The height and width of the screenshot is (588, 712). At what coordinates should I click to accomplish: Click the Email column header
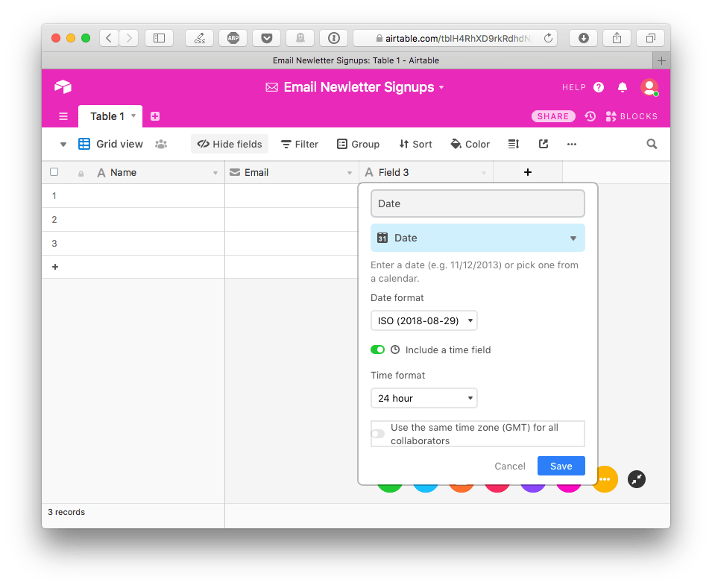pyautogui.click(x=292, y=172)
